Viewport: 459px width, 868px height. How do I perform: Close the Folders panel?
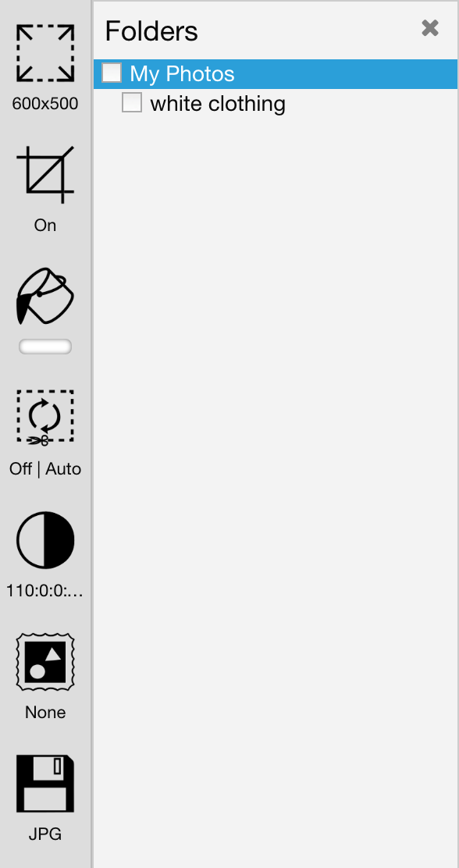[430, 28]
